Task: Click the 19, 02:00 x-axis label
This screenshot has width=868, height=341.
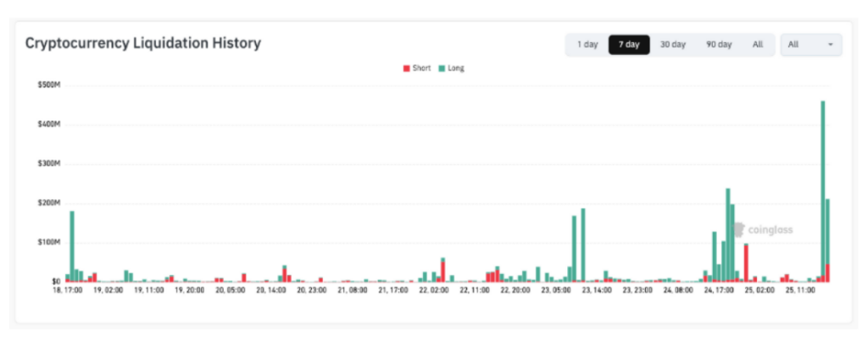Action: click(108, 289)
